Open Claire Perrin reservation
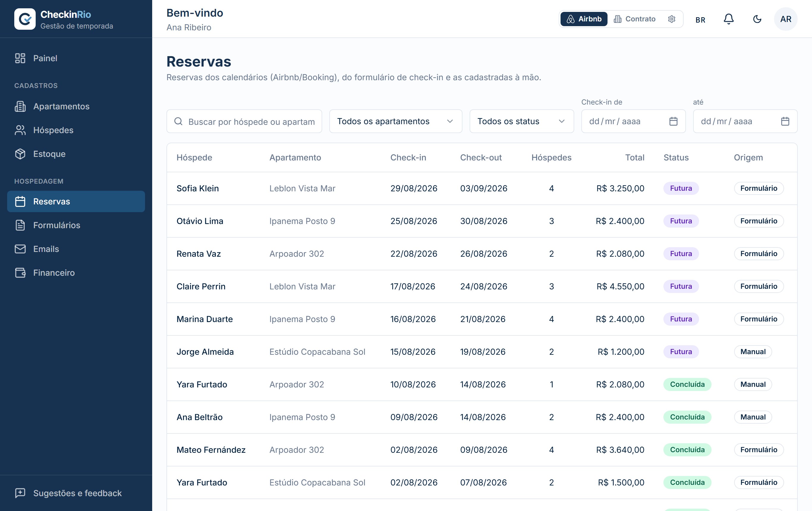812x511 pixels. 482,286
